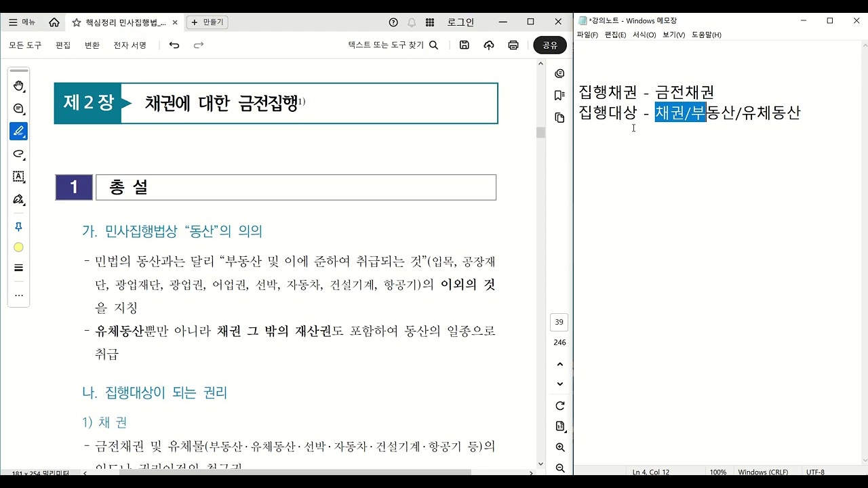Open the 서식(O) menu in Notepad
Image resolution: width=868 pixels, height=488 pixels.
point(644,35)
